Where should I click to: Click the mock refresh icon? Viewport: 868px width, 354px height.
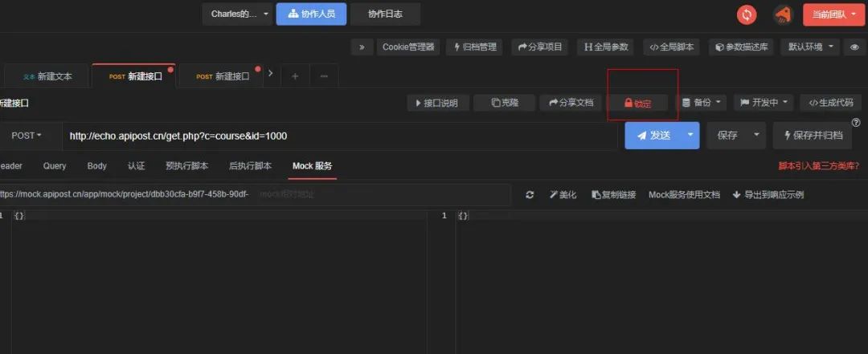click(x=530, y=195)
